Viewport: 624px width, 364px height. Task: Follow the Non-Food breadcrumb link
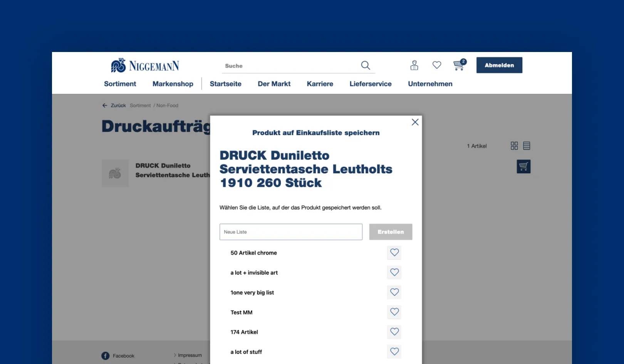(x=167, y=105)
